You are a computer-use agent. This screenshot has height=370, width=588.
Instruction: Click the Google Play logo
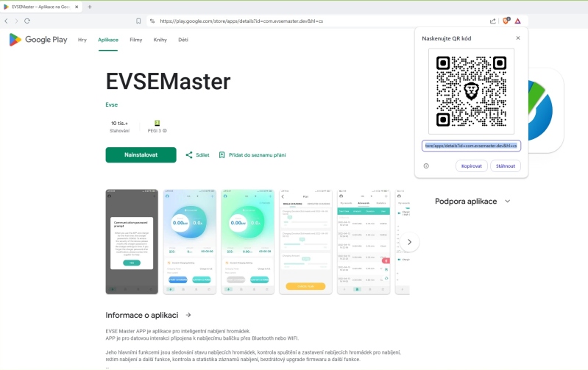click(38, 40)
